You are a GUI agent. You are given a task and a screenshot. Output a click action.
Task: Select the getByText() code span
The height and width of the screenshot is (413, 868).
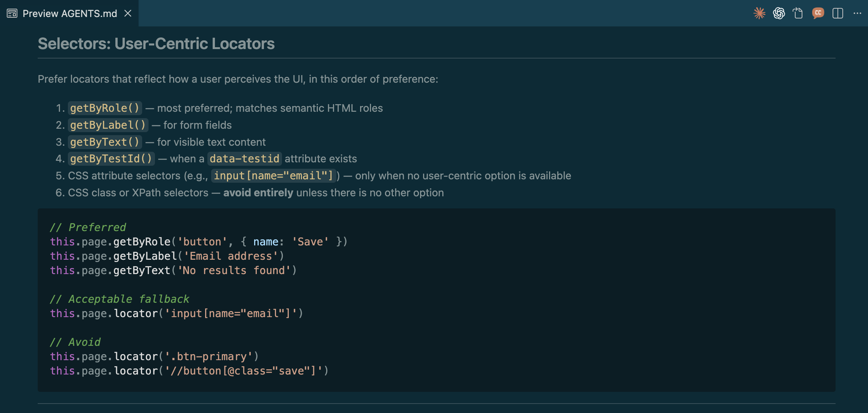click(x=105, y=142)
